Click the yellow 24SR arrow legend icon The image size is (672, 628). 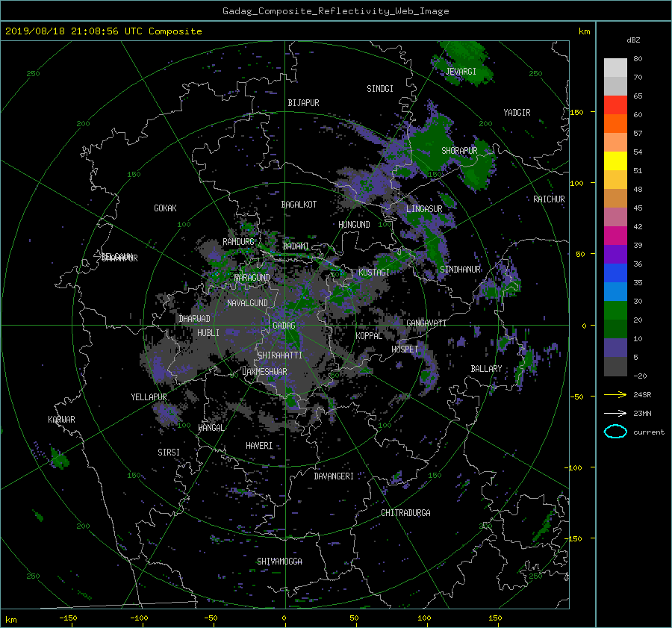pos(615,394)
